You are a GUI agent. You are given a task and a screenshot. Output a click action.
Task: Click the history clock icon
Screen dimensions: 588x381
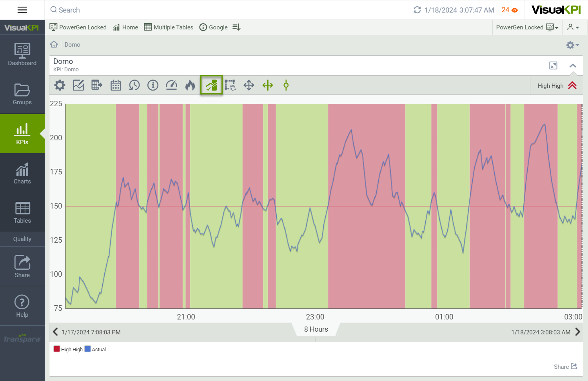coord(134,85)
